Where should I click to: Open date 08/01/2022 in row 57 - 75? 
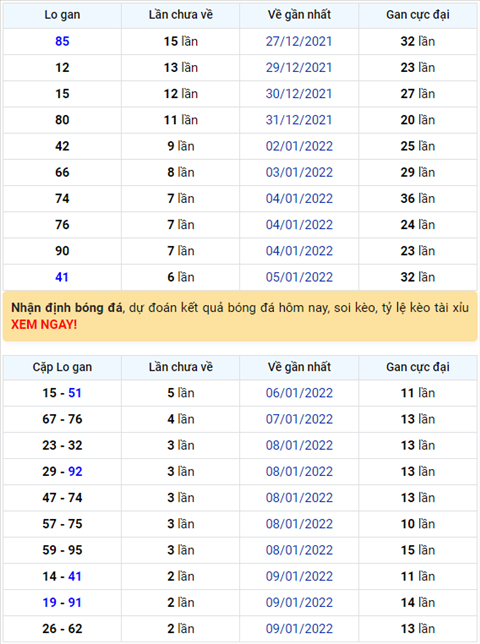[x=299, y=524]
